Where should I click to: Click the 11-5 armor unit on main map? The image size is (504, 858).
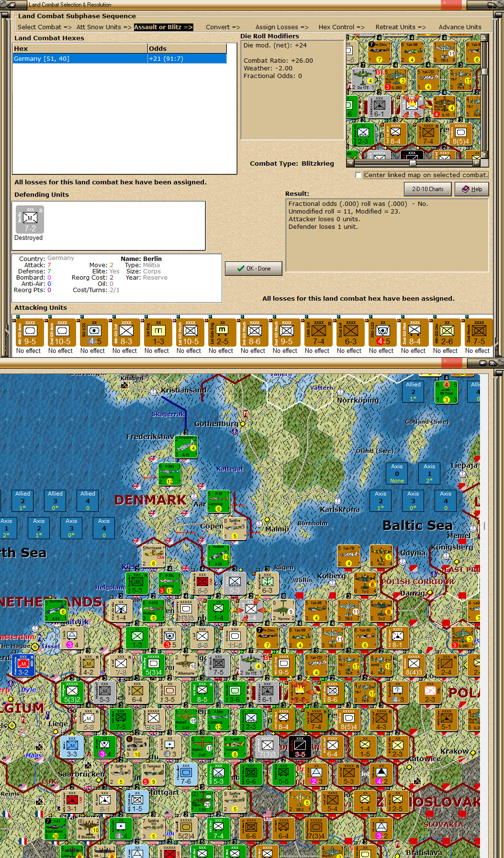coord(235,637)
